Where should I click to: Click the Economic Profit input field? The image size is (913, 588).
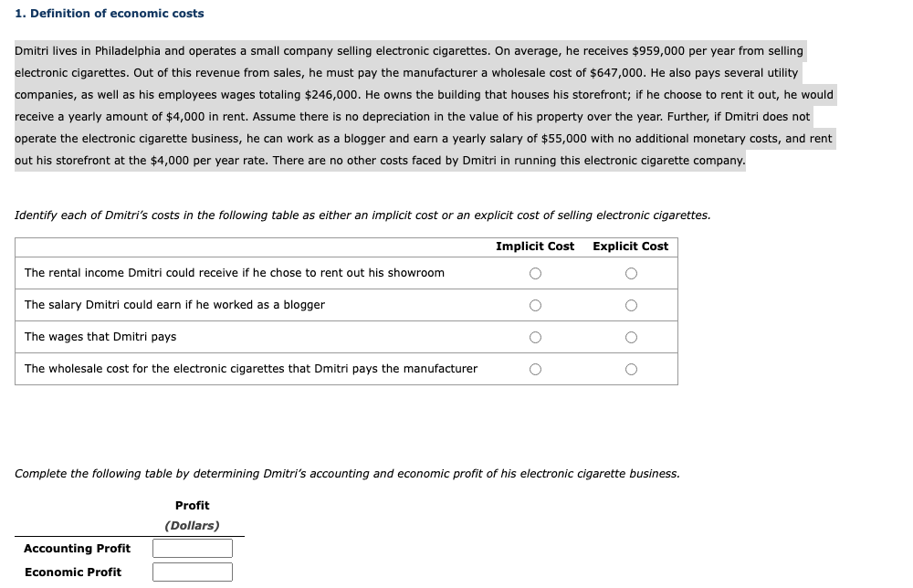pos(192,572)
